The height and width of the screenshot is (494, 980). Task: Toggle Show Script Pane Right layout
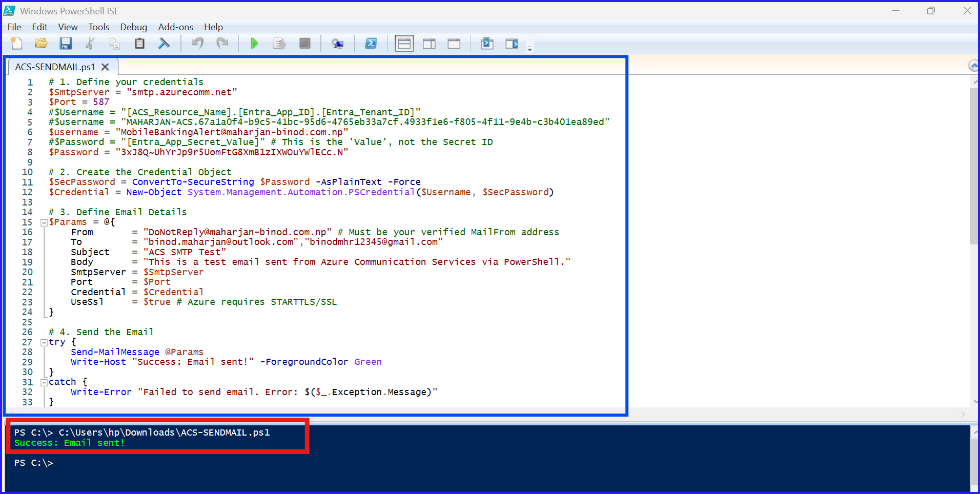(429, 44)
